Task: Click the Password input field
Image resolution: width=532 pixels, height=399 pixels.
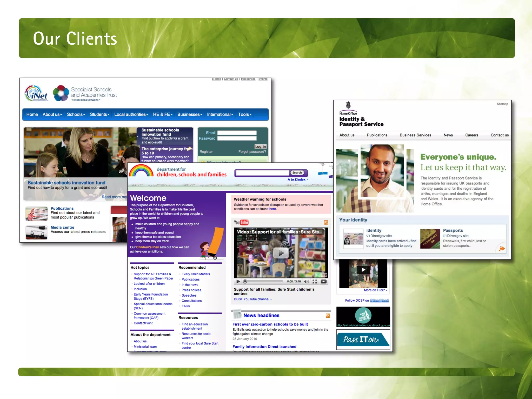Action: (x=237, y=138)
